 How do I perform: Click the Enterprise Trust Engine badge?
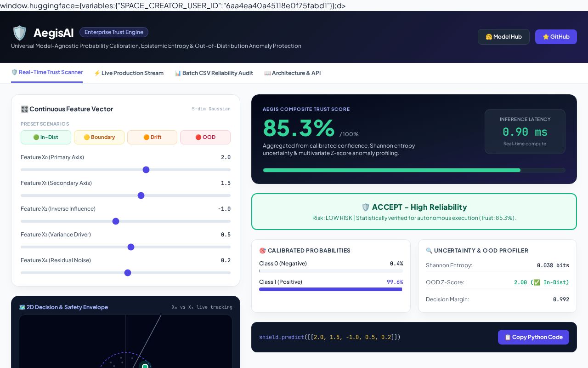[x=114, y=32]
